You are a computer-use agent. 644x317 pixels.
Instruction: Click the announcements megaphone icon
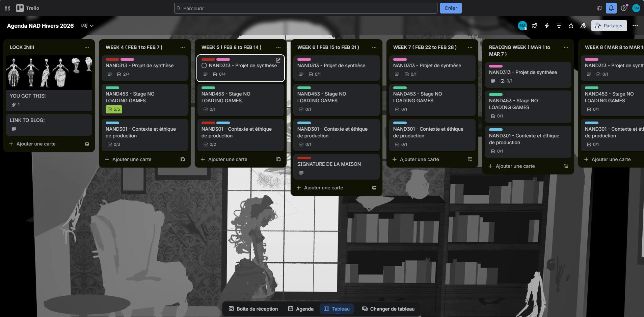pos(599,8)
